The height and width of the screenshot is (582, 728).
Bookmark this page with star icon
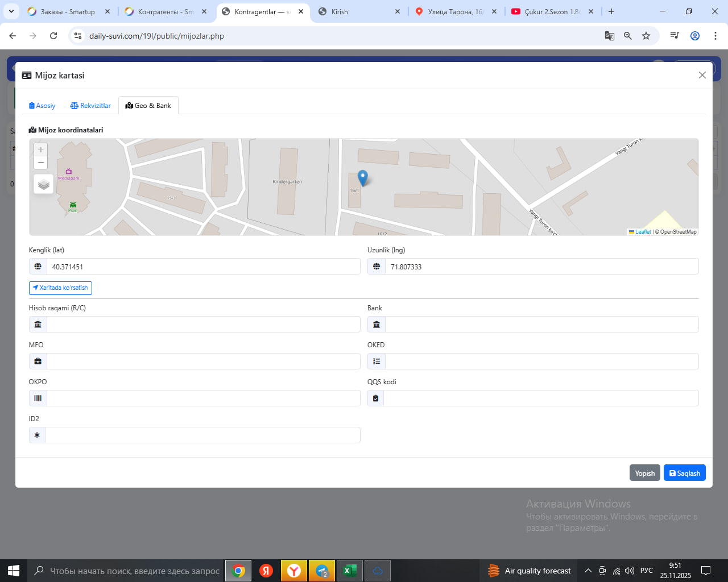646,36
